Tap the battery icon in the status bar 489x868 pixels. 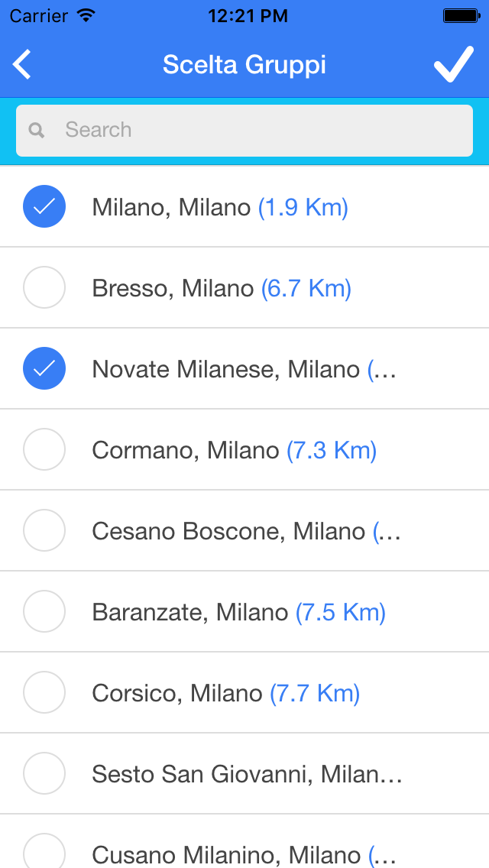point(461,15)
